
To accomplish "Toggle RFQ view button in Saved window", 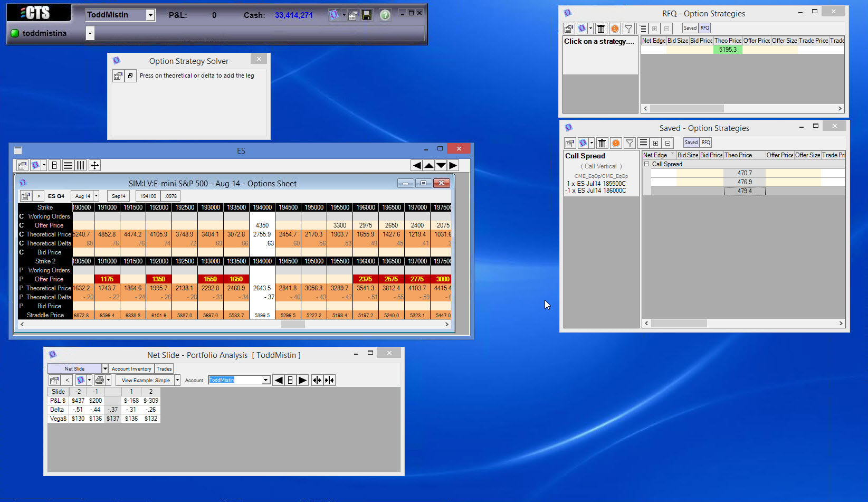I will (706, 143).
